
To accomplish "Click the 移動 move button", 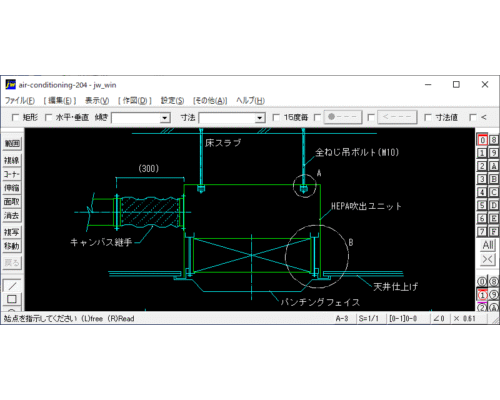I will (12, 246).
